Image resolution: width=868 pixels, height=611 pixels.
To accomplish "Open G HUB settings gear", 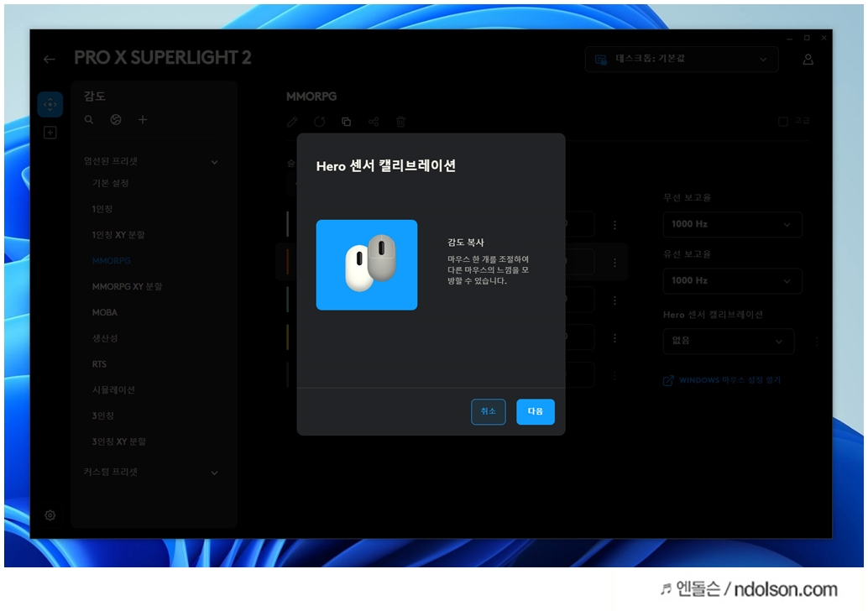I will (x=50, y=515).
